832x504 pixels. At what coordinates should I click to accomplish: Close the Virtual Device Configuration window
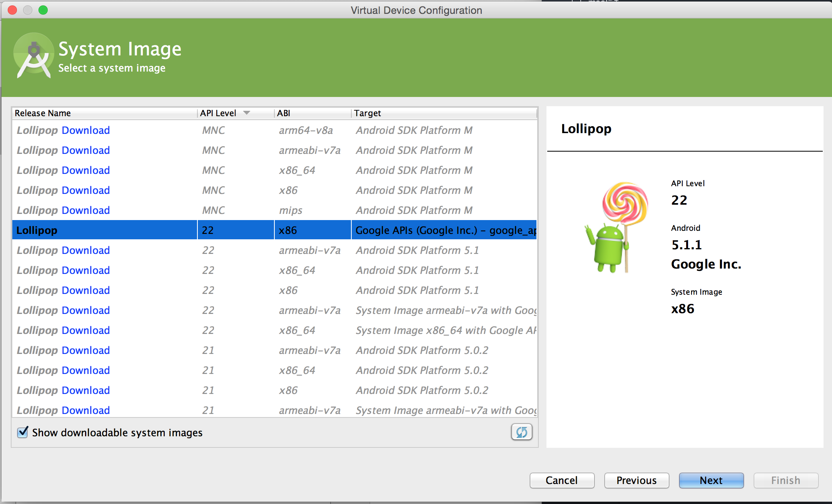click(x=12, y=10)
